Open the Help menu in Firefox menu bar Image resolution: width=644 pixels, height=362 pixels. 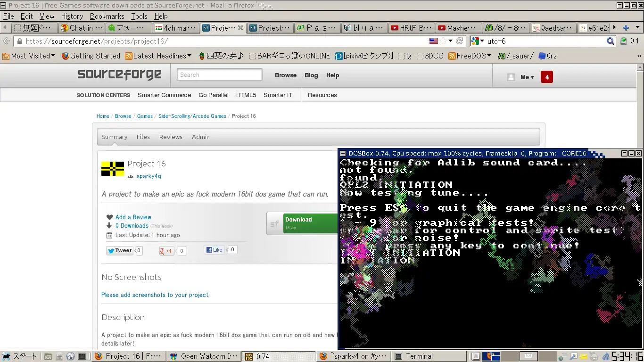161,16
